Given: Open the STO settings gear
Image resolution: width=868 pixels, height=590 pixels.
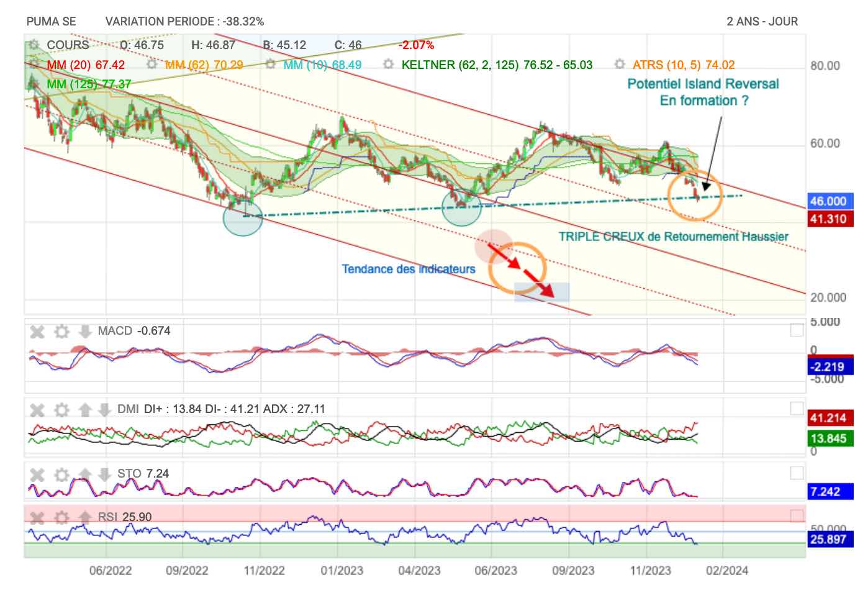Looking at the screenshot, I should 61,474.
